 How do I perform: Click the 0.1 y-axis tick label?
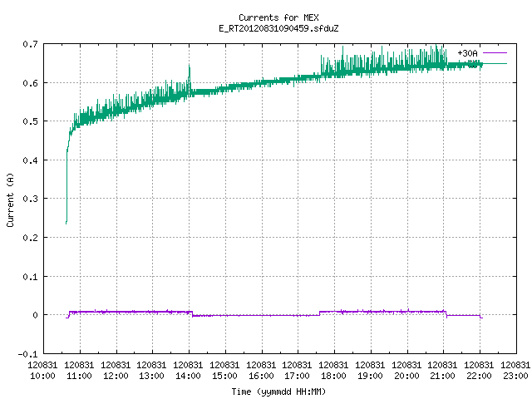click(30, 277)
